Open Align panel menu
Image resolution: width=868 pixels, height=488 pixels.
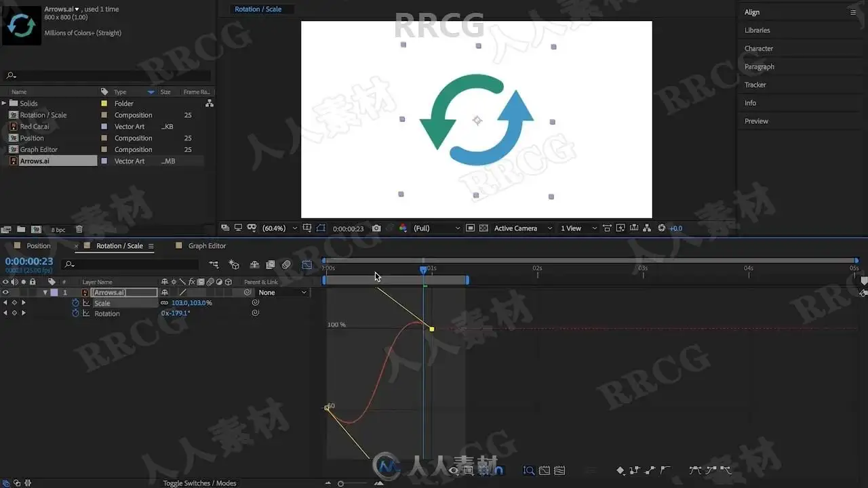pyautogui.click(x=853, y=12)
